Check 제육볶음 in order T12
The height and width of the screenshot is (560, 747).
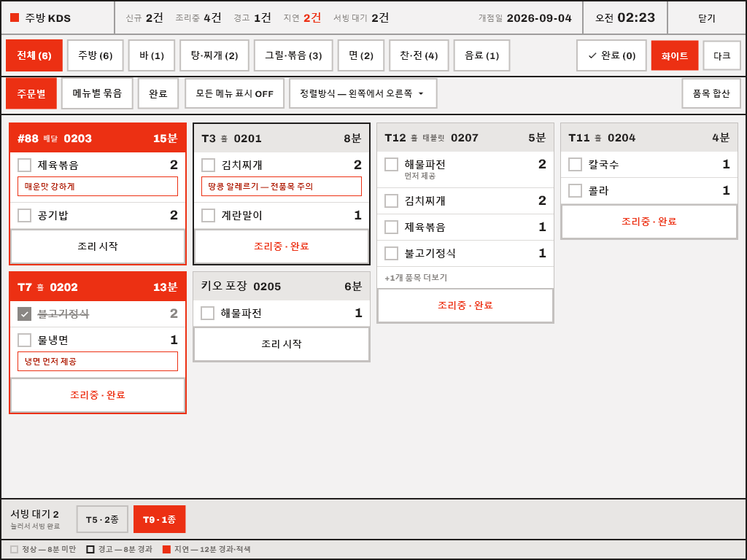click(x=391, y=227)
